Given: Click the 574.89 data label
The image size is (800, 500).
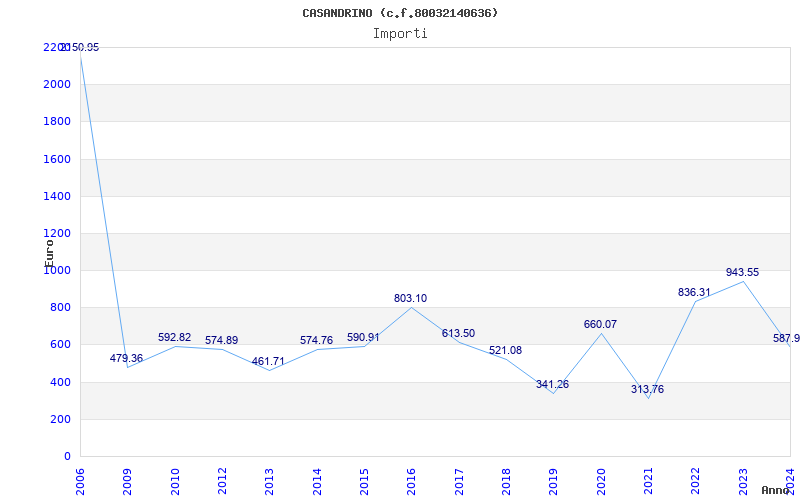Looking at the screenshot, I should tap(221, 340).
